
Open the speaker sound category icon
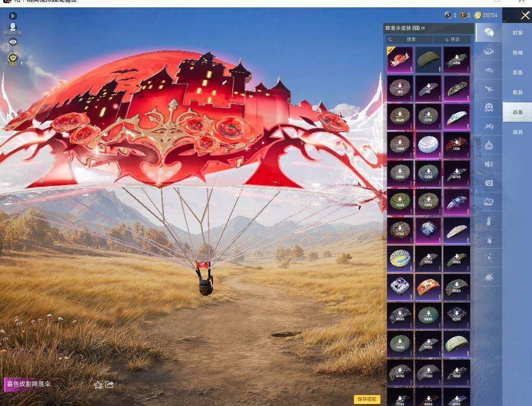point(489,164)
